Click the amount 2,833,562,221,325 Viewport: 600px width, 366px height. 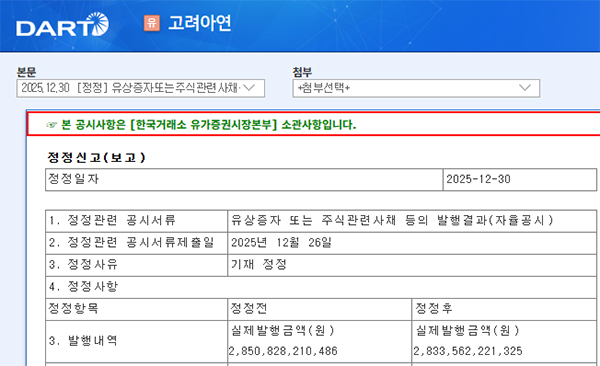(468, 351)
